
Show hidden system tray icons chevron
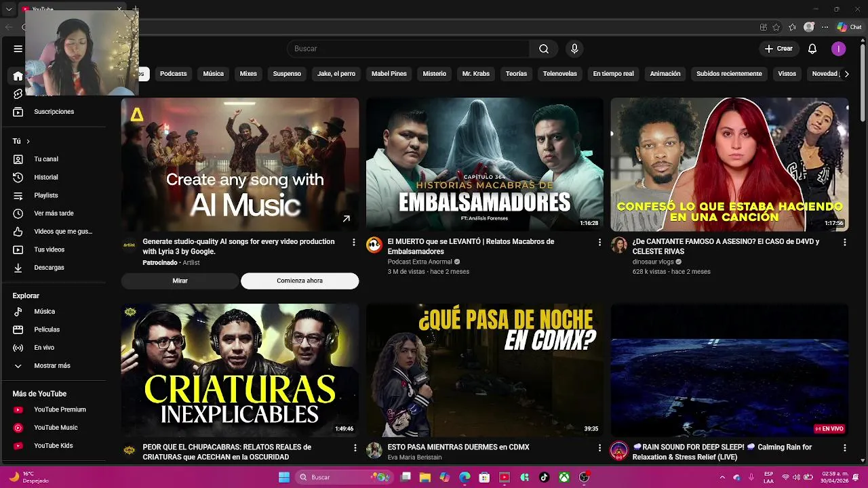coord(722,477)
